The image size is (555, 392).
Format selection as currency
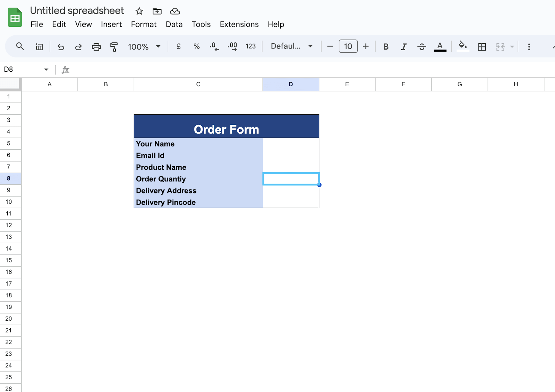click(x=179, y=46)
